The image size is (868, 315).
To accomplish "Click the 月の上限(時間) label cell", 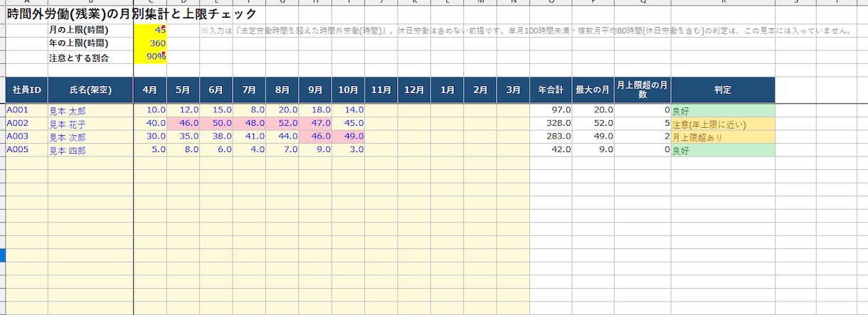I will click(90, 30).
